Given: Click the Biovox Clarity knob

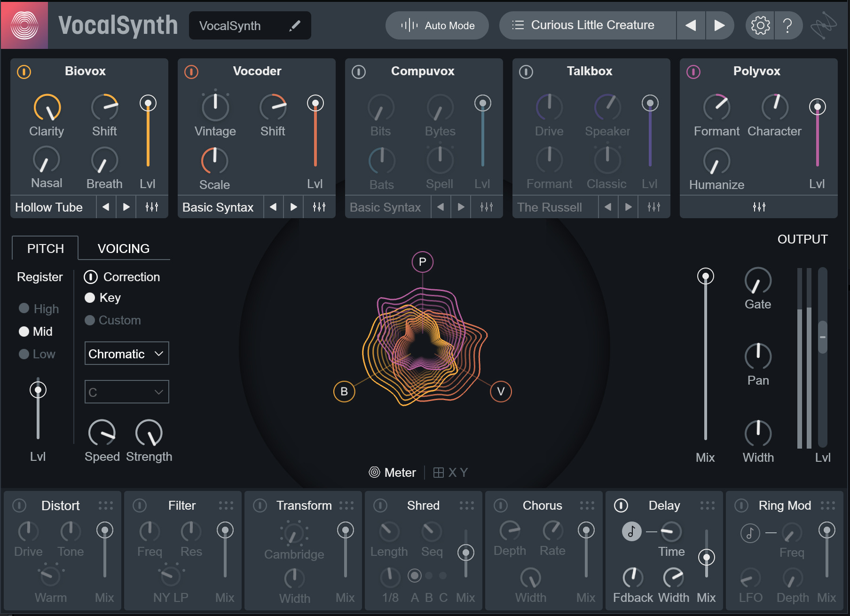Looking at the screenshot, I should (x=47, y=107).
